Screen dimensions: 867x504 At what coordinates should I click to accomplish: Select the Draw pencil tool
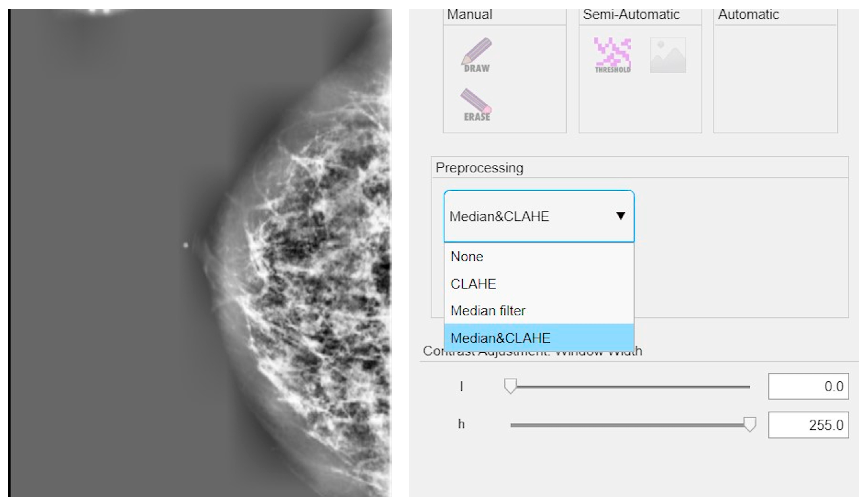[477, 55]
